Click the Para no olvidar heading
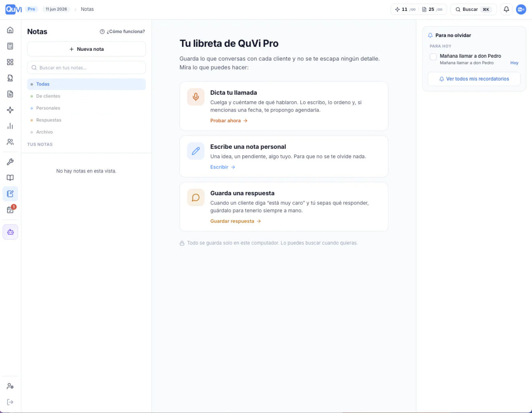Image resolution: width=532 pixels, height=413 pixels. (x=453, y=35)
